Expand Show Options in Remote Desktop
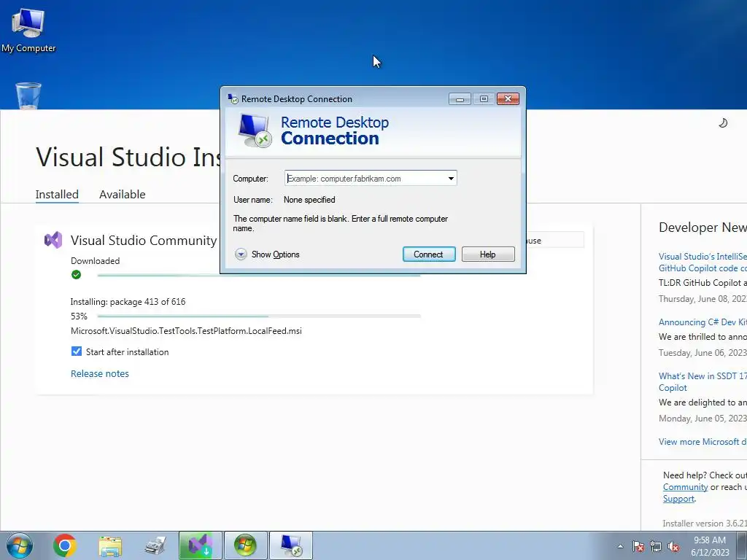The image size is (747, 560). point(267,254)
